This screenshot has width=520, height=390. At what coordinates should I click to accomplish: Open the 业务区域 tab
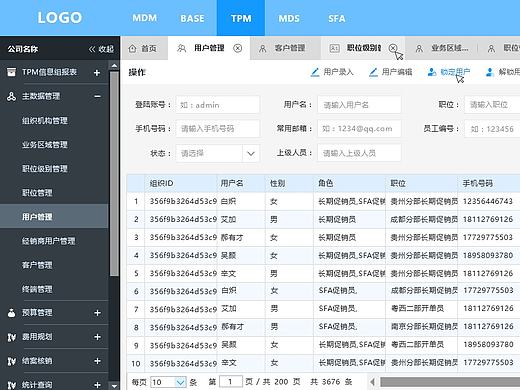point(442,48)
